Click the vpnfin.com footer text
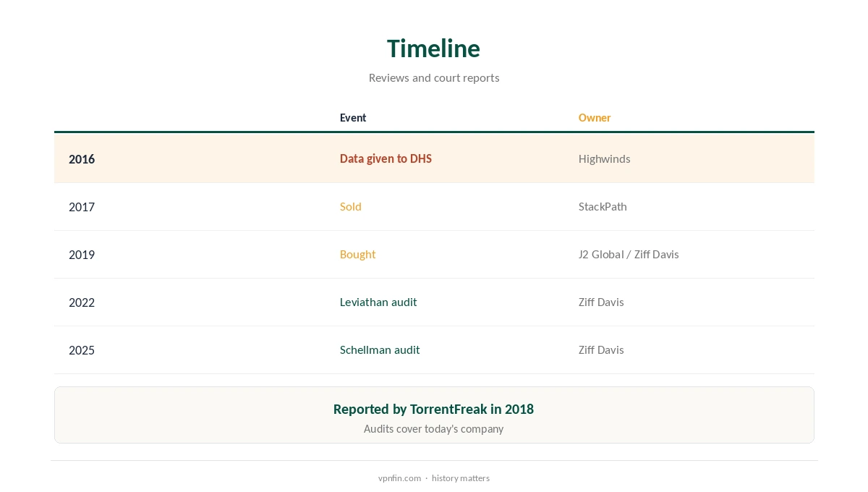 tap(399, 478)
